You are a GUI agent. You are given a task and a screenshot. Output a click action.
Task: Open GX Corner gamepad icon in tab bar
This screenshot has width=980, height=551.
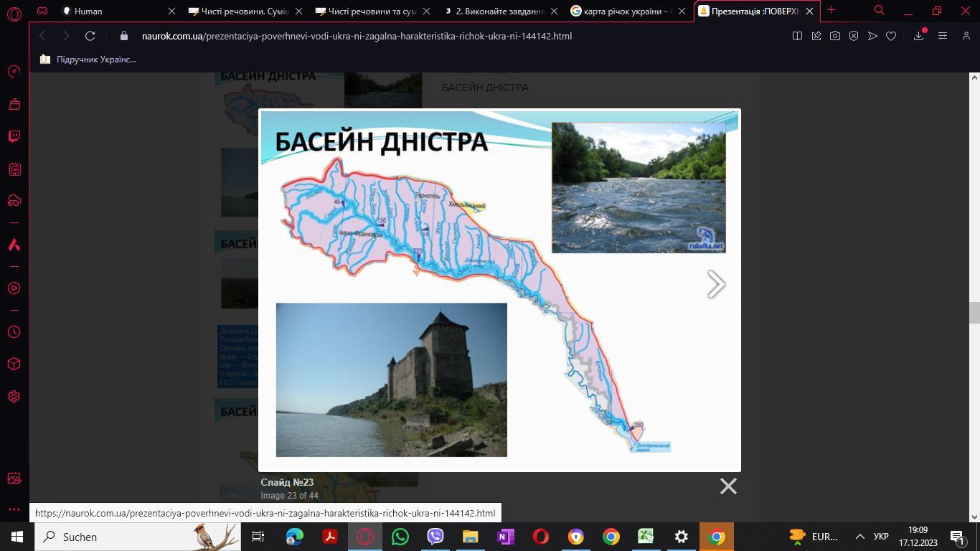pyautogui.click(x=42, y=11)
